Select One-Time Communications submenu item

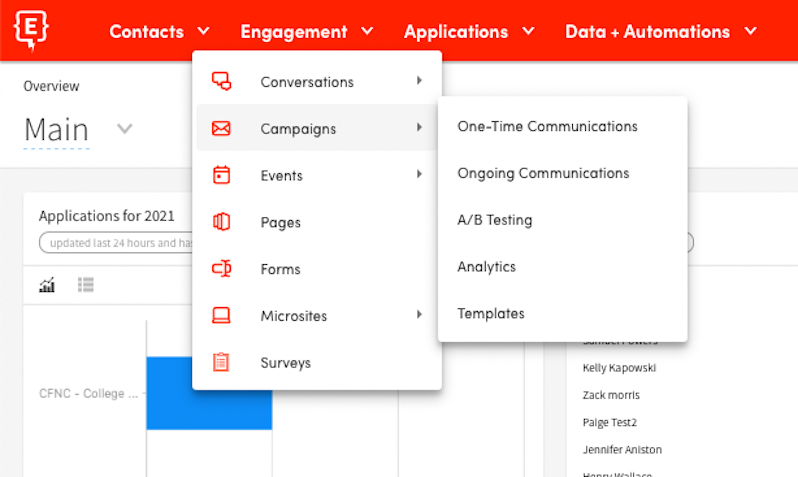547,127
